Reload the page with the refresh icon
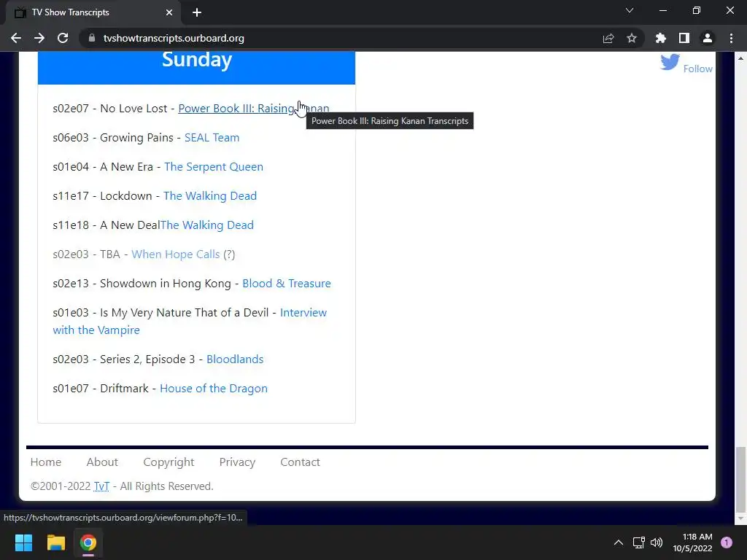 pos(63,38)
